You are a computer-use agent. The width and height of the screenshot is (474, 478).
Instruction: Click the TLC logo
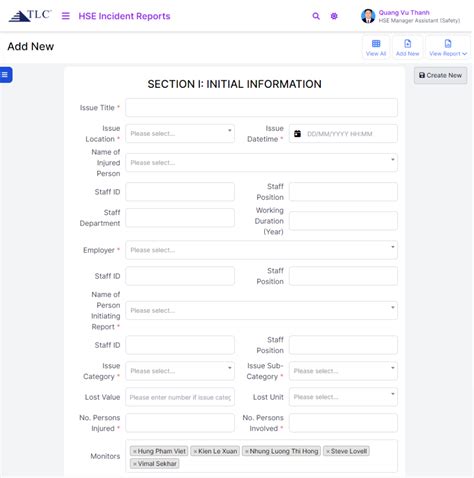[30, 16]
